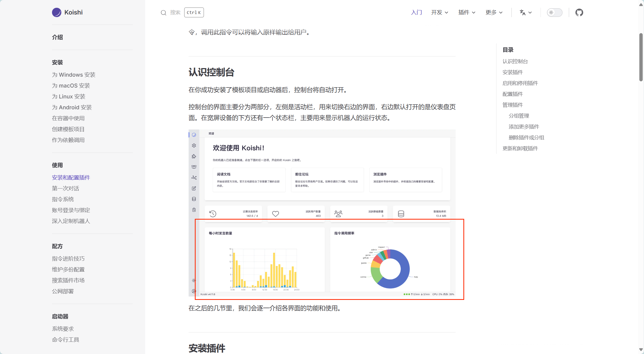Jump to 启用和停用插件 in contents
This screenshot has height=354, width=644.
coord(520,83)
